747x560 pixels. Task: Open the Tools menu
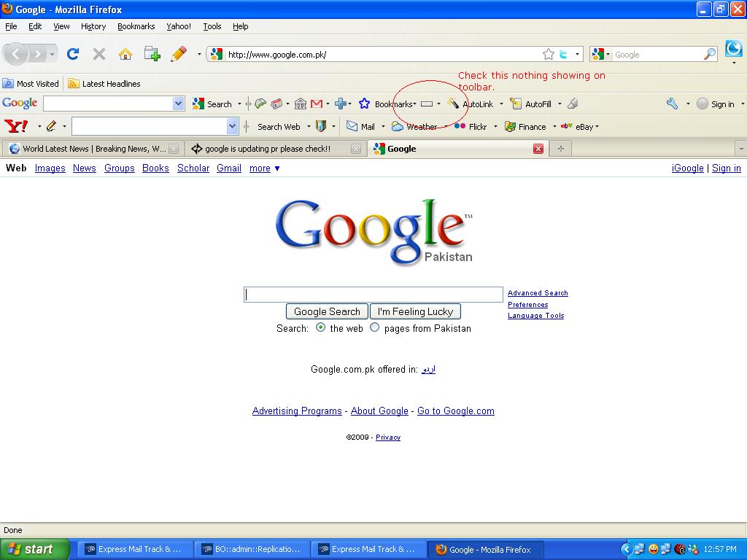coord(212,27)
